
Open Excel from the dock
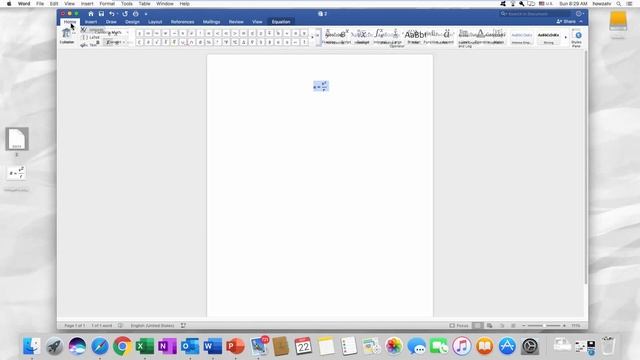pos(144,346)
